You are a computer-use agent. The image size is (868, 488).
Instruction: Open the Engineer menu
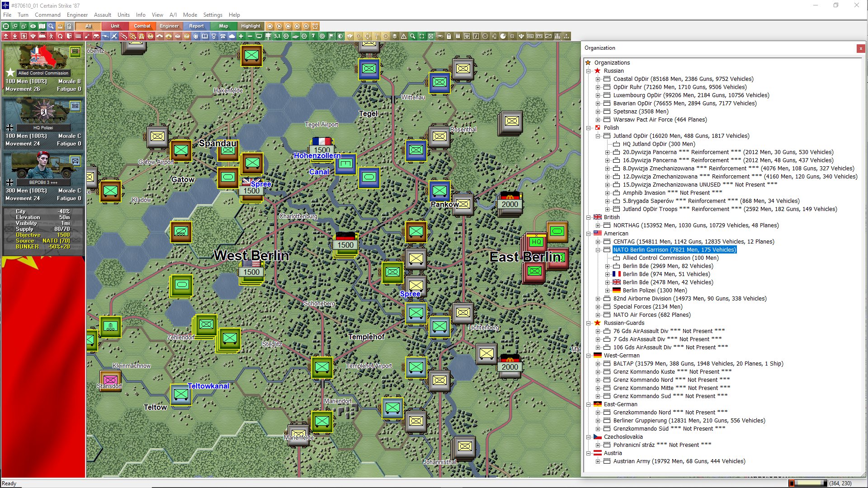77,14
